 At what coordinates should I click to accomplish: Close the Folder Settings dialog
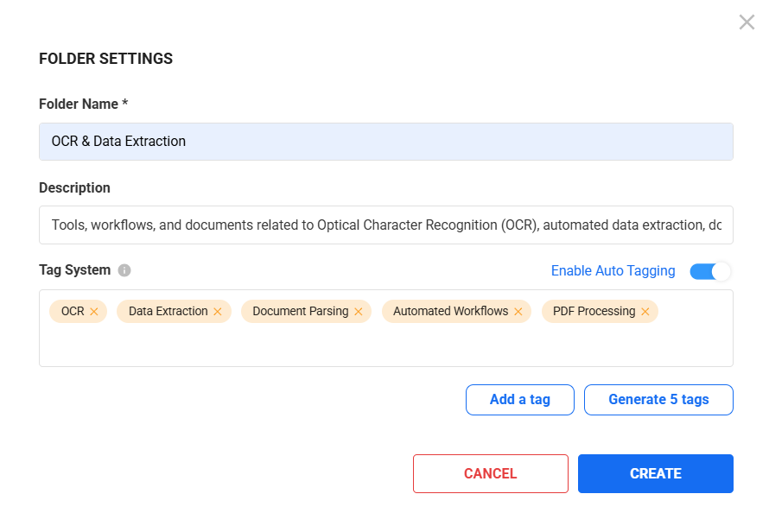click(747, 22)
